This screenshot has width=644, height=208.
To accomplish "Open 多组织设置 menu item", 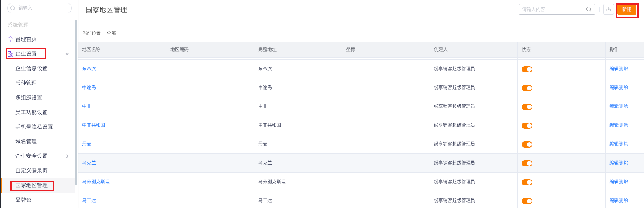I will click(29, 98).
